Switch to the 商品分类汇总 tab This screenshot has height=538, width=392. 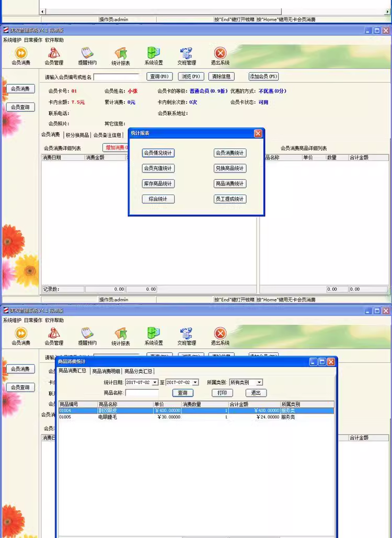coord(138,371)
